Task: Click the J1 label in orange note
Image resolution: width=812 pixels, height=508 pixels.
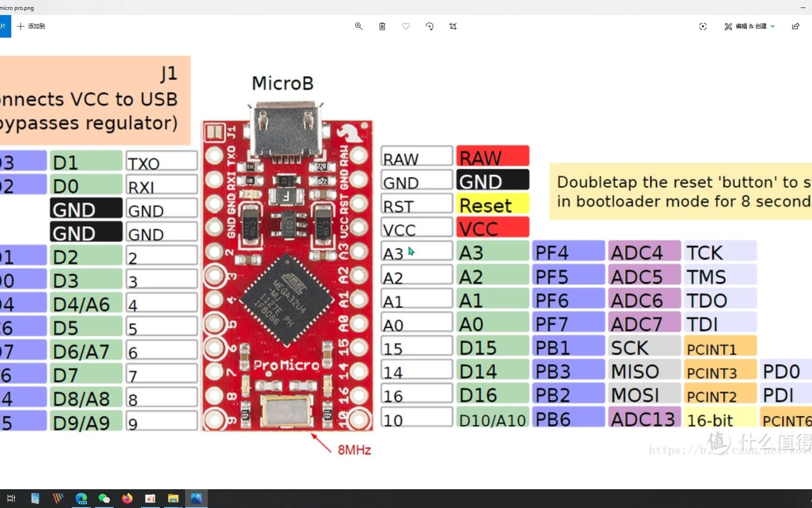Action: (169, 73)
